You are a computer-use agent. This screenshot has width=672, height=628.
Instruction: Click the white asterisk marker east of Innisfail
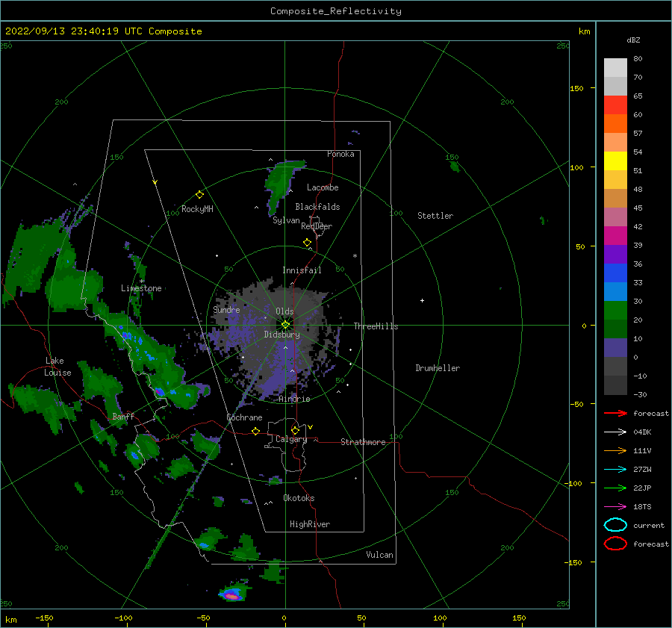(355, 256)
